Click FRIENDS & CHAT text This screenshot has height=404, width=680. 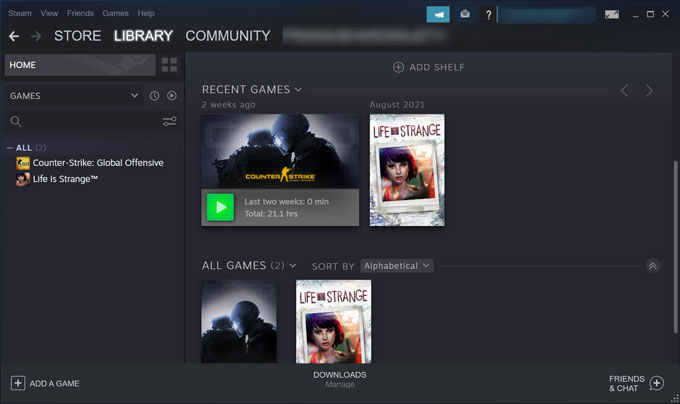(x=627, y=384)
